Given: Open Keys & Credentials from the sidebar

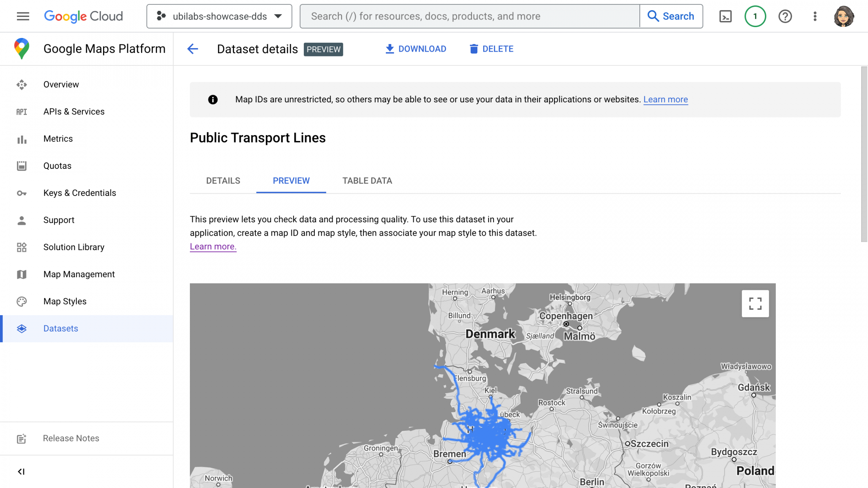Looking at the screenshot, I should pyautogui.click(x=80, y=193).
